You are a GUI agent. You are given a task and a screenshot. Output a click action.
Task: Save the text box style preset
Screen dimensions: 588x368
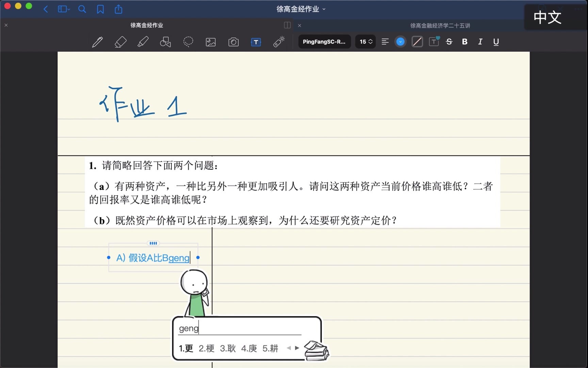tap(434, 41)
